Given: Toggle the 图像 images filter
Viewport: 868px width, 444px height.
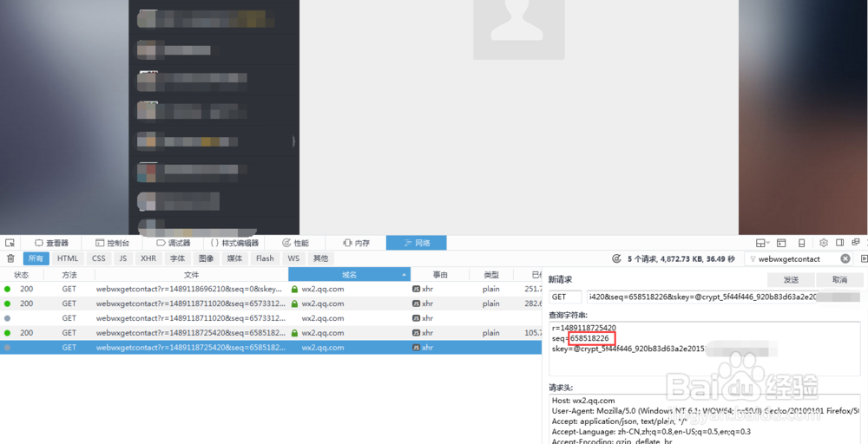Looking at the screenshot, I should pos(206,258).
